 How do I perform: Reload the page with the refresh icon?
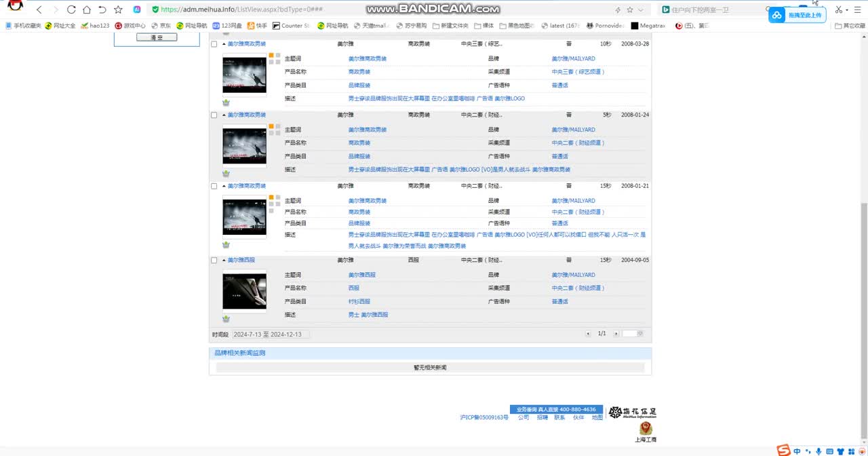point(71,9)
